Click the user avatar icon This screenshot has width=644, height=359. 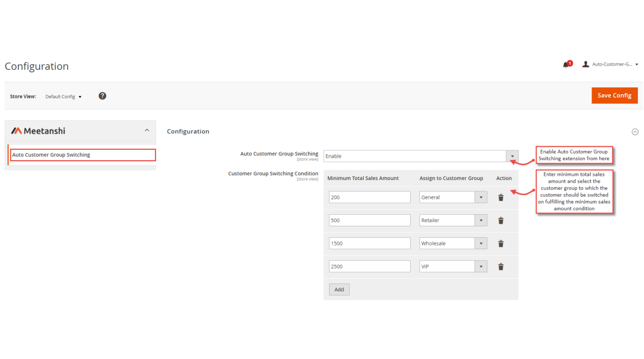coord(586,64)
